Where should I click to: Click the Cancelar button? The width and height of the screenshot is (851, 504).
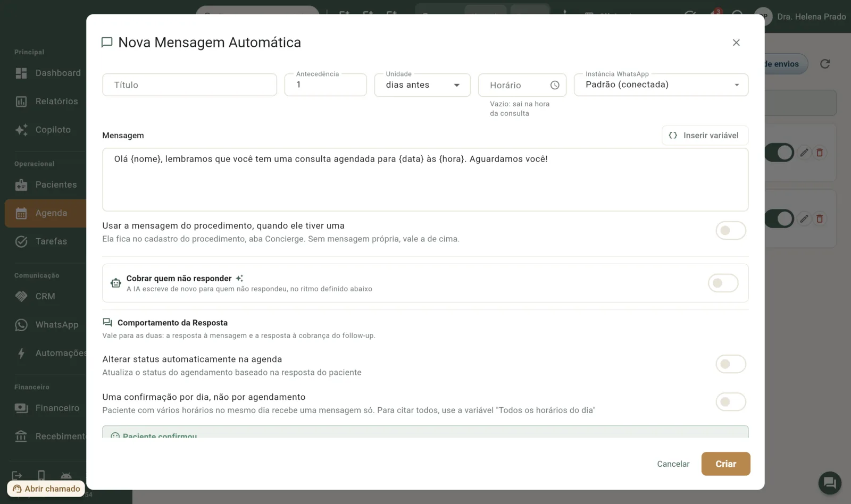[673, 464]
